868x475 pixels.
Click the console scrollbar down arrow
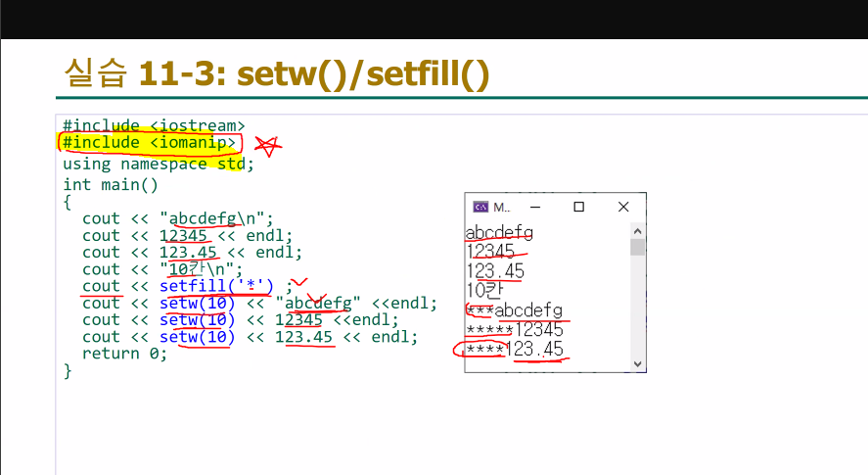[x=637, y=364]
